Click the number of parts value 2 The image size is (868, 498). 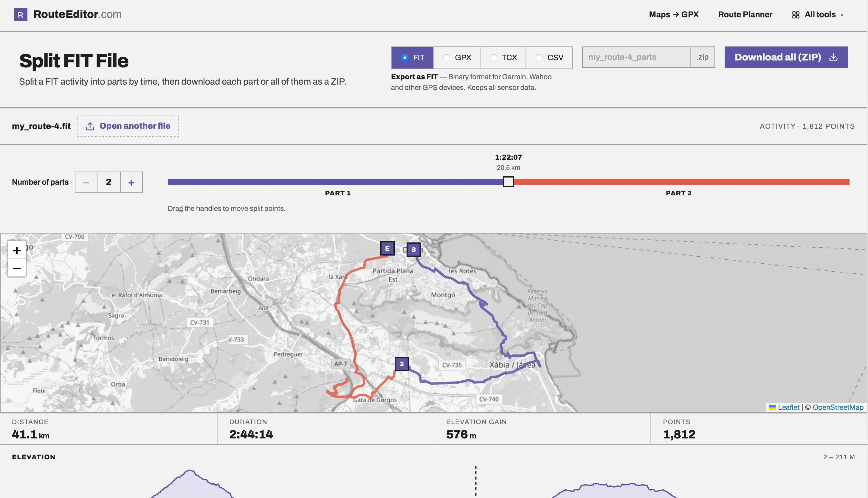pos(108,182)
